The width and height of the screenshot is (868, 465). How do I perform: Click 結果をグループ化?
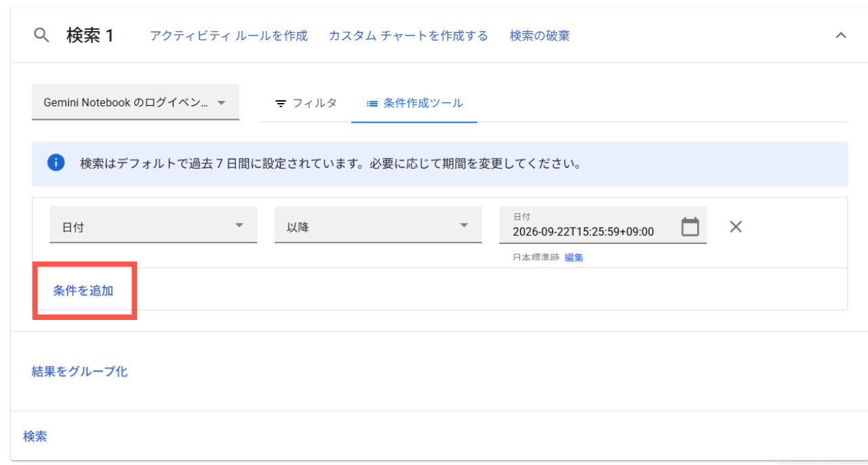(79, 371)
